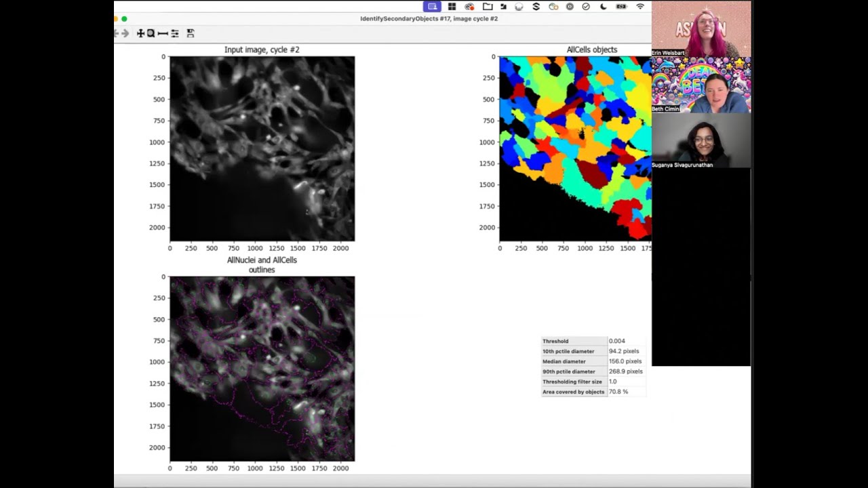Click the 70.8 % area value
Screen dimensions: 868x488
click(x=618, y=392)
